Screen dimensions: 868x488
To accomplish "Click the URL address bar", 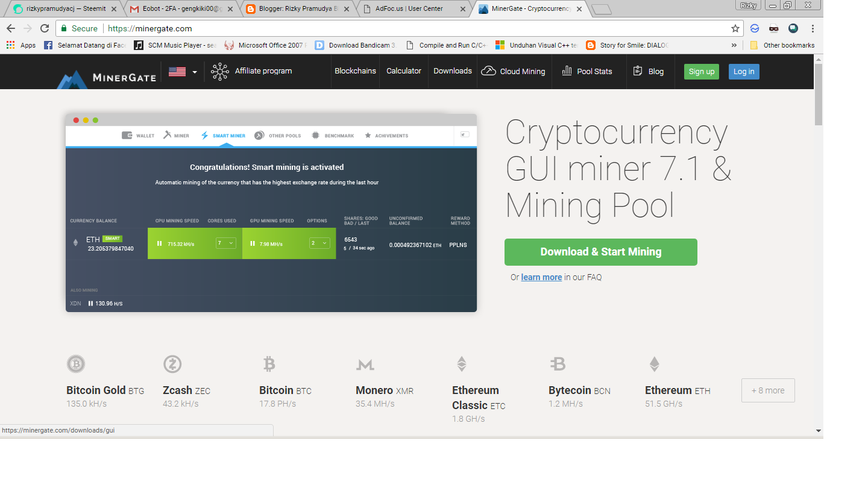I will 400,28.
